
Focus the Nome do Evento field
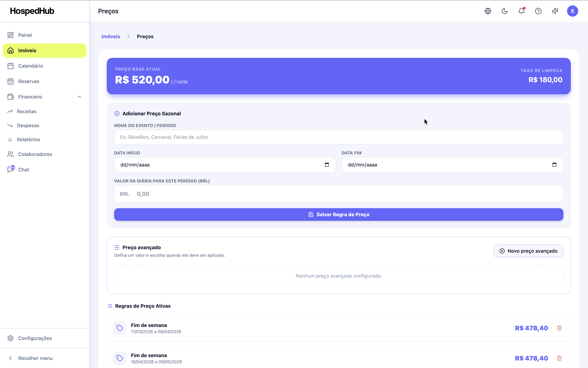[338, 137]
